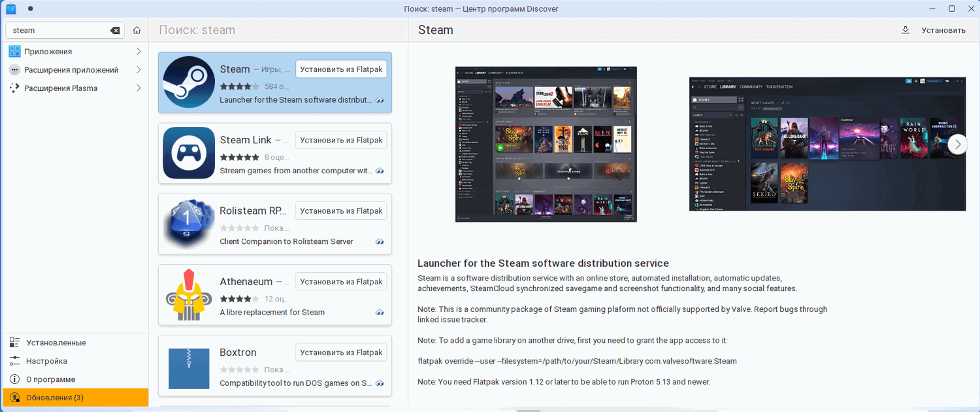Install Steam Link from Flatpak

[x=341, y=140]
